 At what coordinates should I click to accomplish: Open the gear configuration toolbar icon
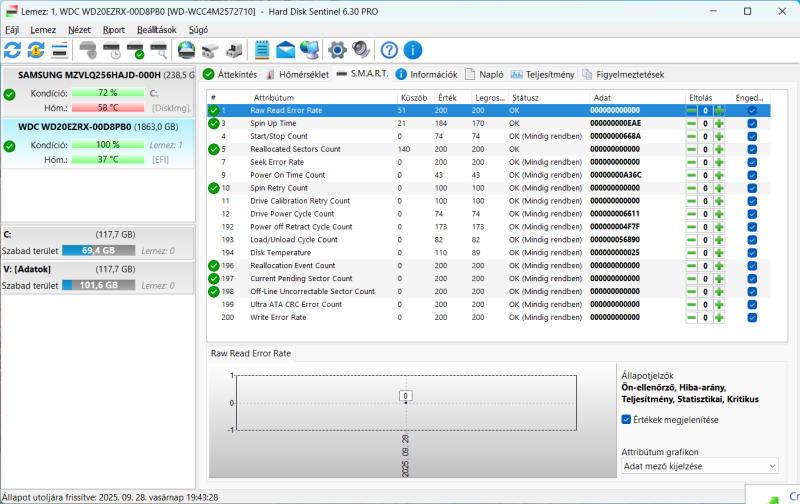pos(337,50)
